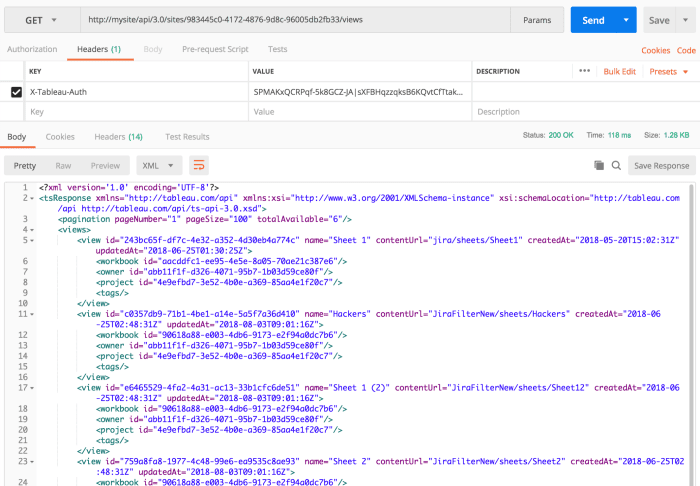The height and width of the screenshot is (486, 700).
Task: Click the VALUE column header
Action: (263, 71)
